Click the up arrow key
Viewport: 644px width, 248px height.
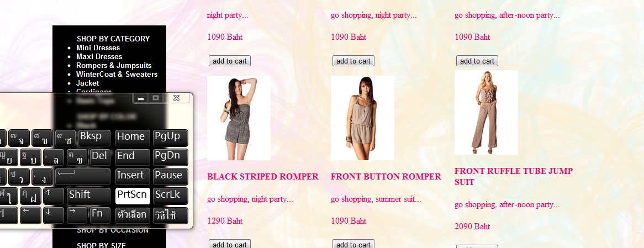pos(54,196)
